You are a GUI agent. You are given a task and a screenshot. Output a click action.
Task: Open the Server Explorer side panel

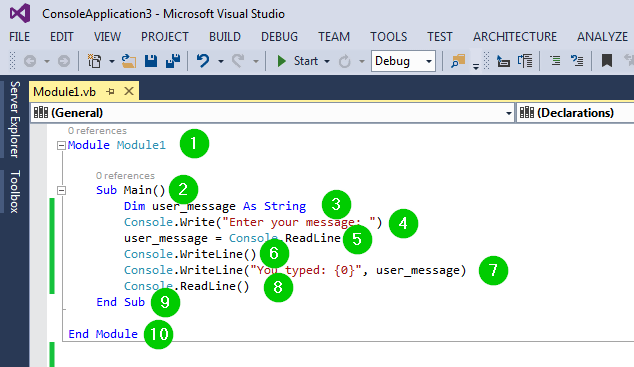point(15,119)
